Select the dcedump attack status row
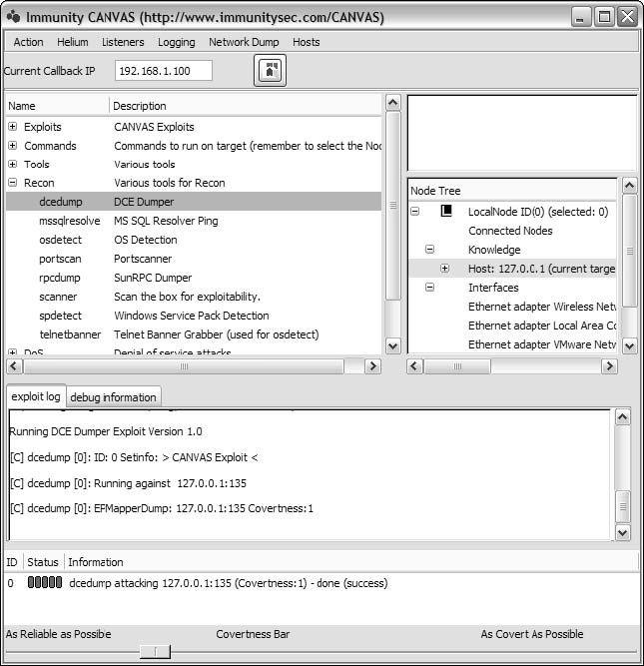Viewport: 644px width, 666px height. pos(228,583)
